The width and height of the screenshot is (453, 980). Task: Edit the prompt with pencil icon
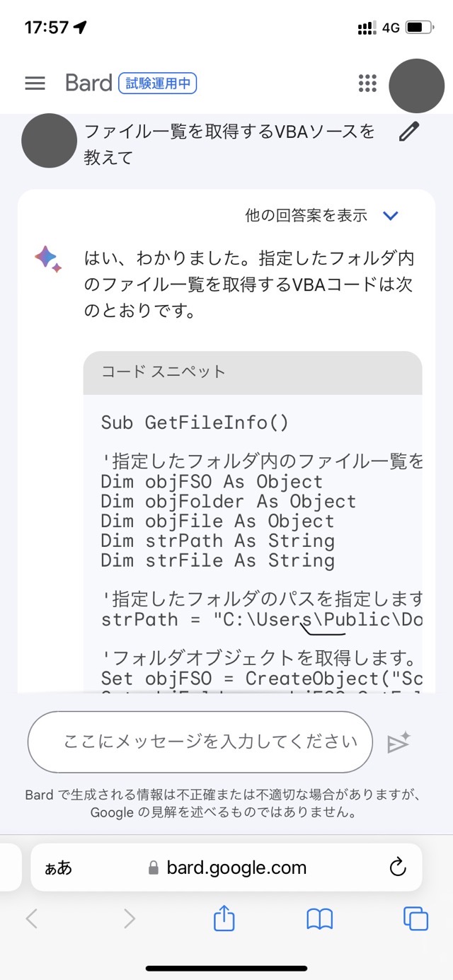[409, 132]
